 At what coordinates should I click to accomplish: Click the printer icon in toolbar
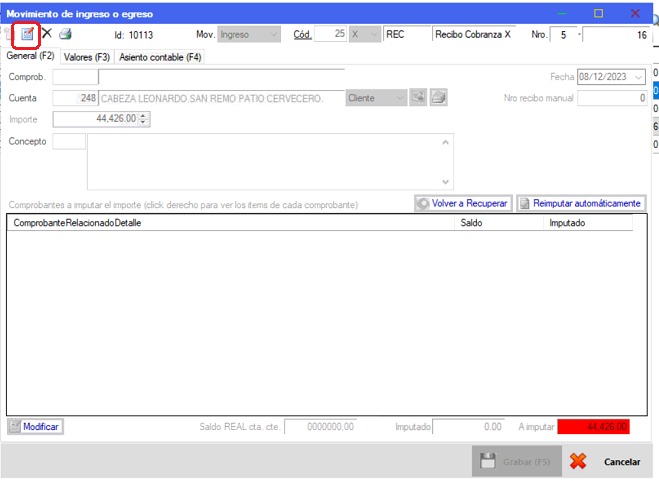click(65, 34)
